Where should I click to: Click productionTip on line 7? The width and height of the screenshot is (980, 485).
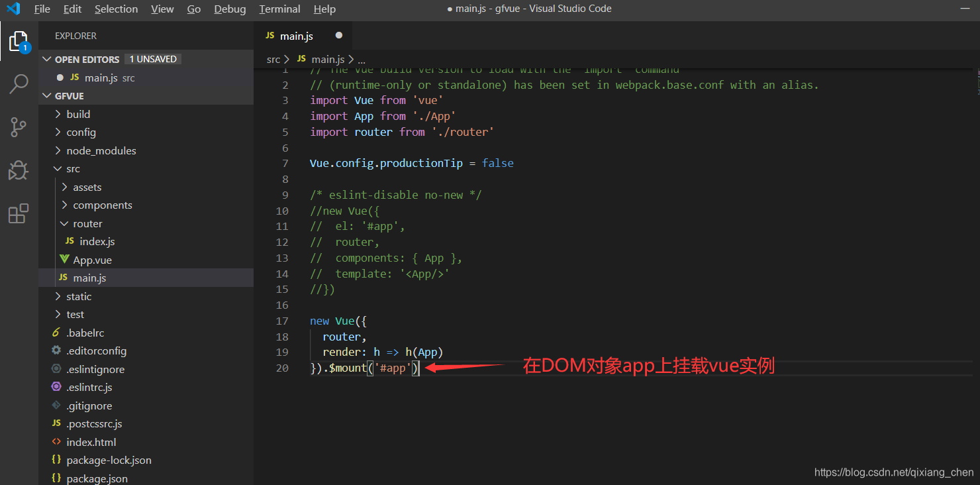(x=421, y=163)
